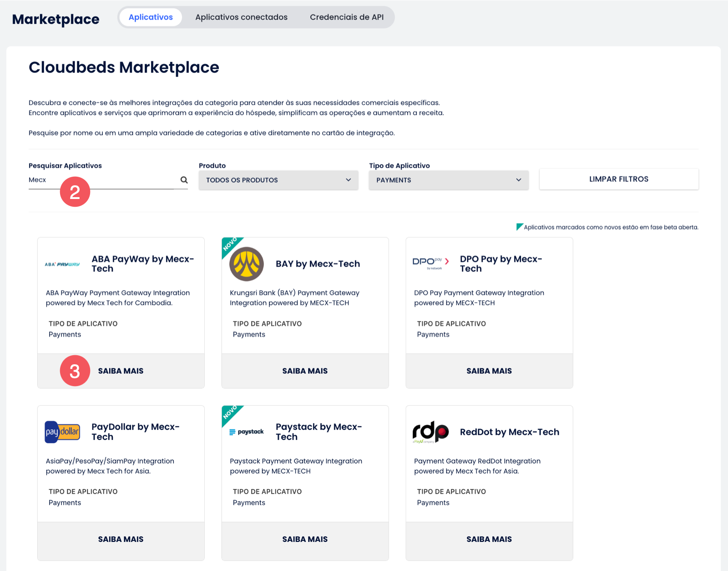Viewport: 728px width, 571px height.
Task: Click the ABA PayWay logo
Action: [62, 264]
